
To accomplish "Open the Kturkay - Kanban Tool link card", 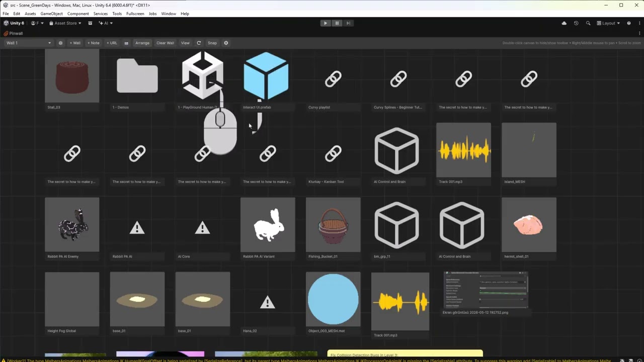I will (333, 153).
